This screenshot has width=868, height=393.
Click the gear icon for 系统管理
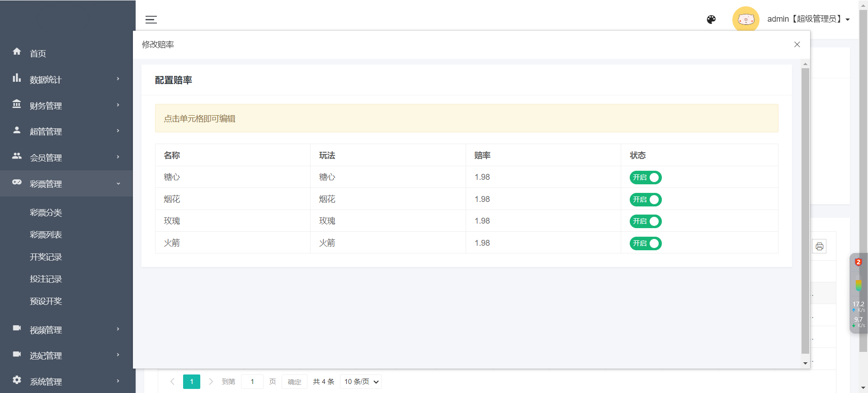[x=17, y=379]
